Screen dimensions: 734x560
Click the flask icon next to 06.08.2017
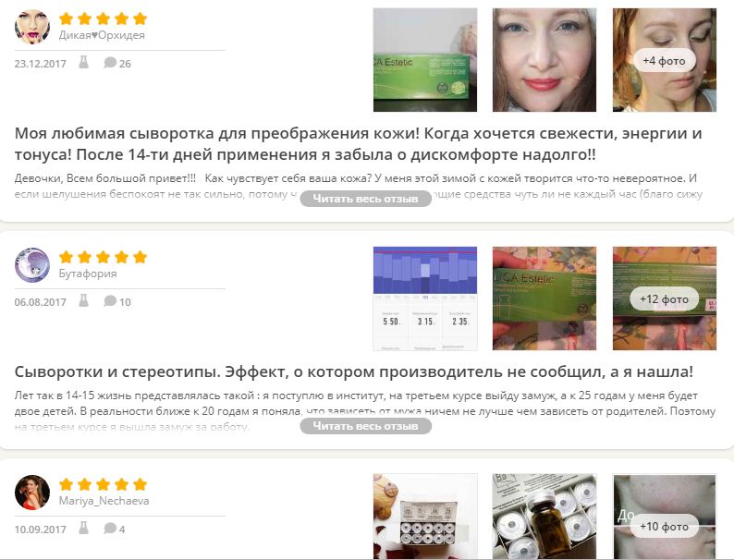point(83,301)
